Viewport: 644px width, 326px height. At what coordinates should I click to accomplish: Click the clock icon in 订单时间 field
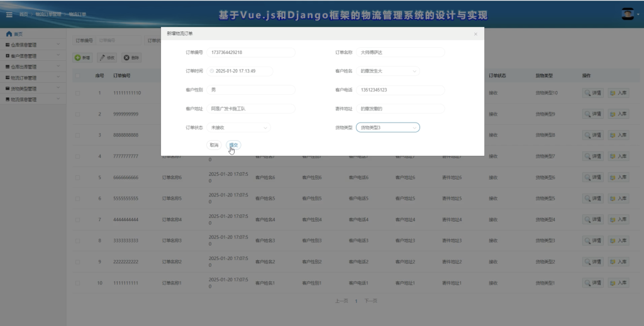click(x=212, y=71)
